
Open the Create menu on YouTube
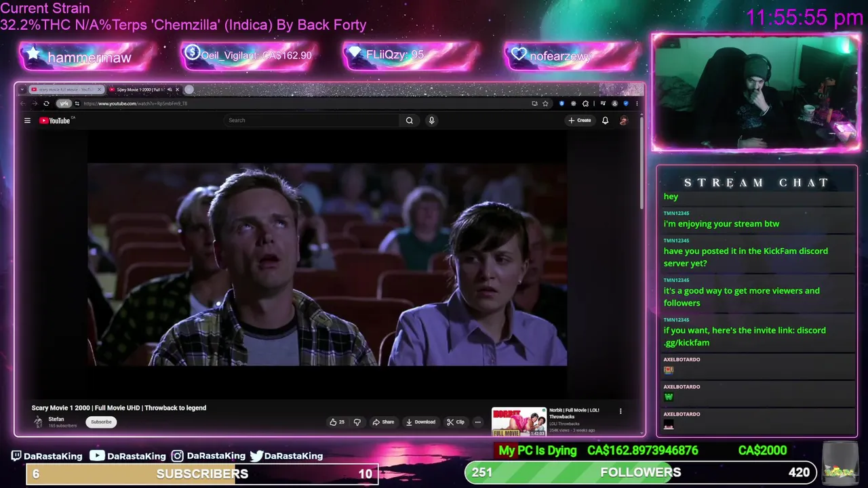[580, 120]
